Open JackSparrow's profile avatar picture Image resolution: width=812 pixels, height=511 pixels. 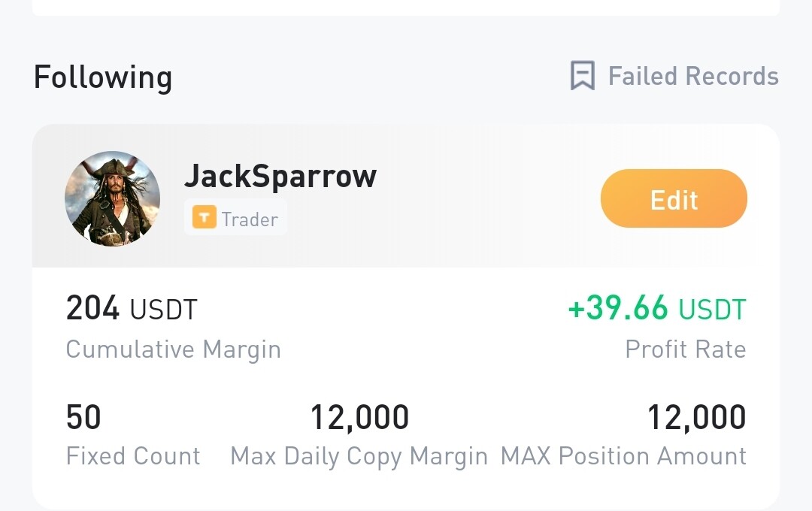(112, 198)
